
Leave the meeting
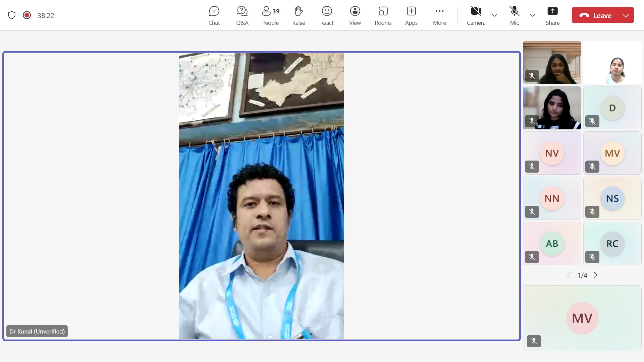pyautogui.click(x=595, y=15)
